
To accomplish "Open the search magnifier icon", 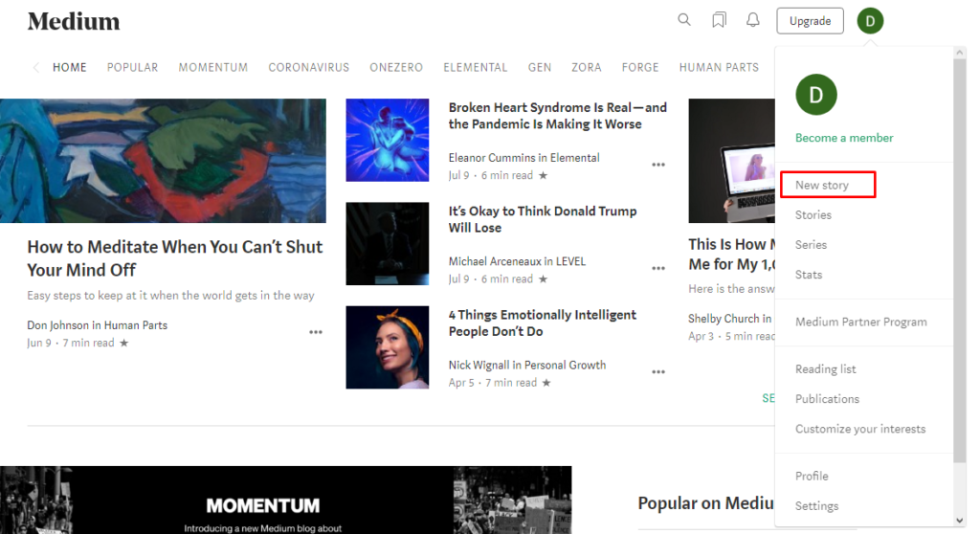I will [x=684, y=20].
